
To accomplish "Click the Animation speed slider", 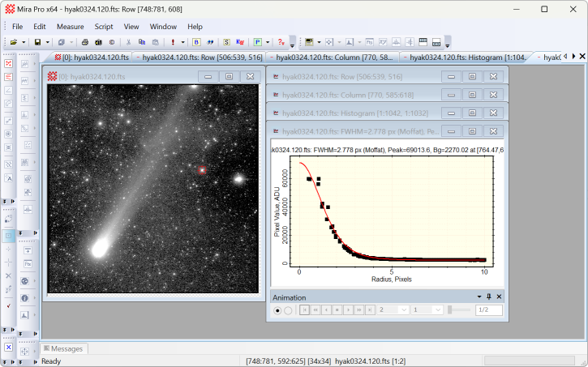I will [459, 310].
